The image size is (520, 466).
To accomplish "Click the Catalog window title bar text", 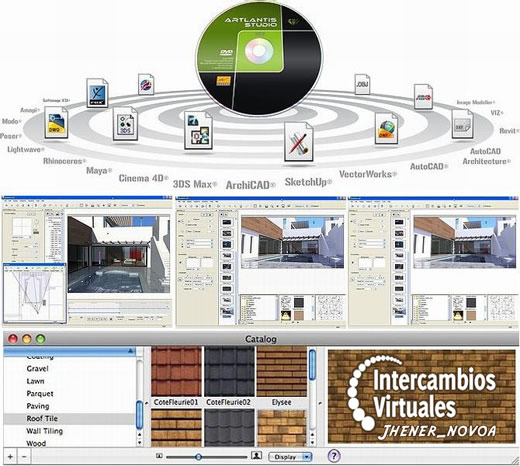I will tap(261, 339).
